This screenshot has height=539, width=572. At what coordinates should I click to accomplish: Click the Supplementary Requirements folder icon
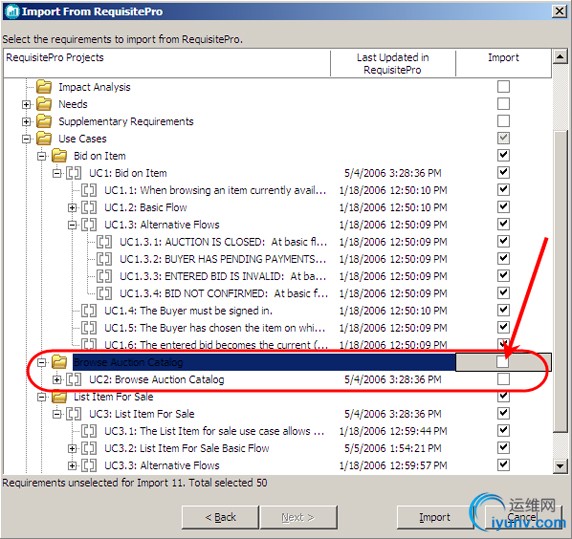click(44, 121)
